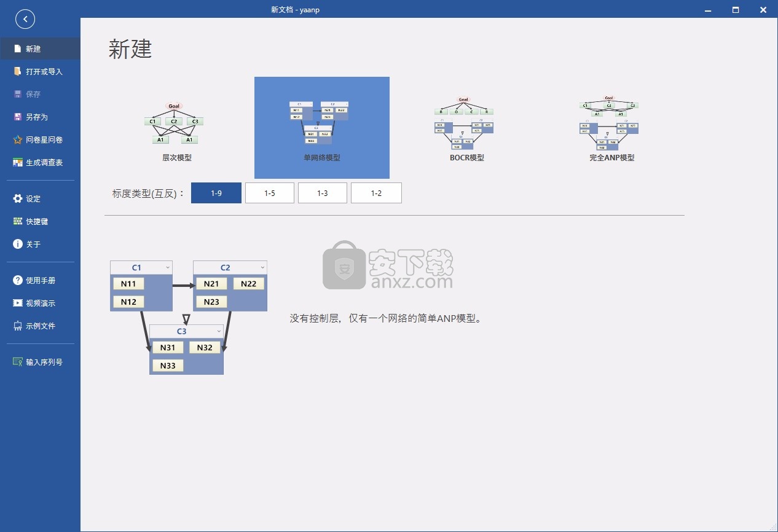Click node N23 in the preview
This screenshot has height=532, width=778.
click(x=211, y=302)
